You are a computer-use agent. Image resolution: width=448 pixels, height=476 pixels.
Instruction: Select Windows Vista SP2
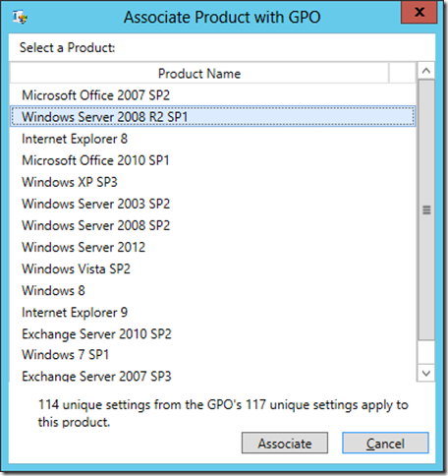coord(213,268)
